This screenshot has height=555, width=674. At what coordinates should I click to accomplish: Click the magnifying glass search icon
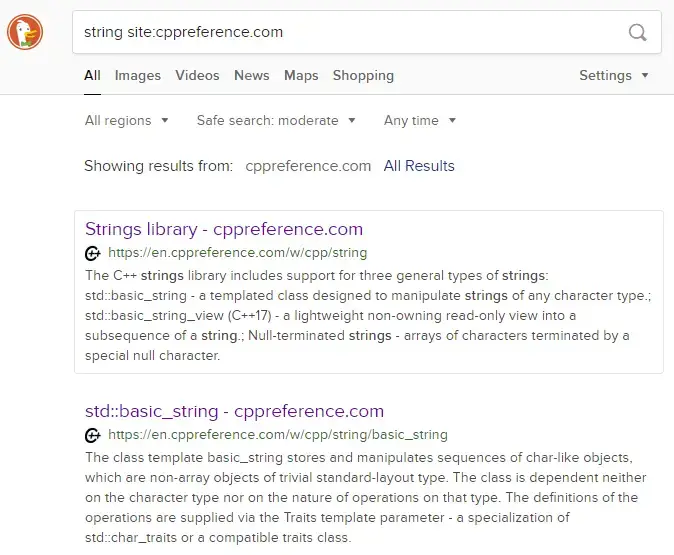click(x=637, y=32)
